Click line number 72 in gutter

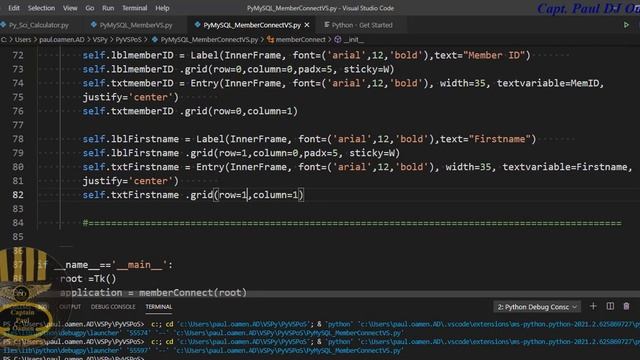pyautogui.click(x=18, y=55)
